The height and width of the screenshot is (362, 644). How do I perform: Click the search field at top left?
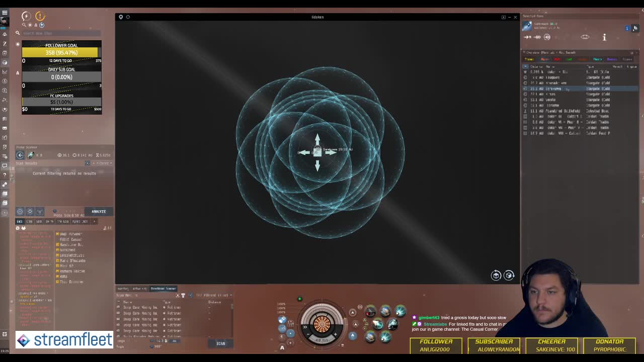point(60,33)
